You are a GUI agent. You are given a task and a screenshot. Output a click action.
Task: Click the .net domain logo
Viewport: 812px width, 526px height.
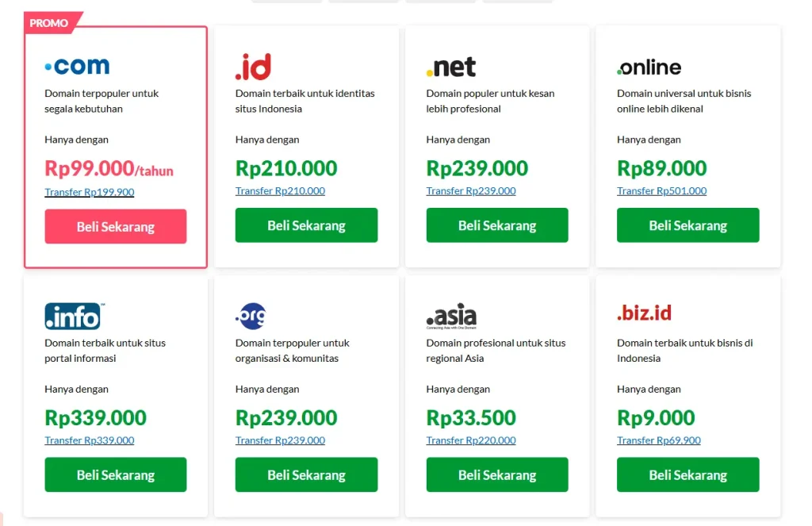tap(450, 67)
